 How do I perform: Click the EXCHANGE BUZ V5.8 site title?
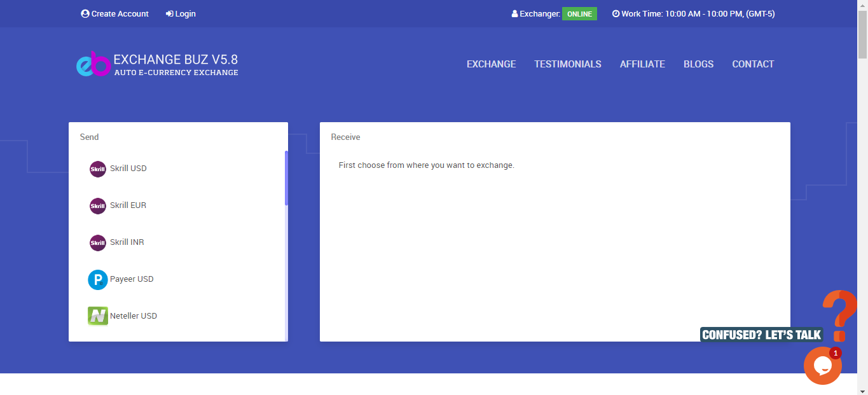pos(176,59)
